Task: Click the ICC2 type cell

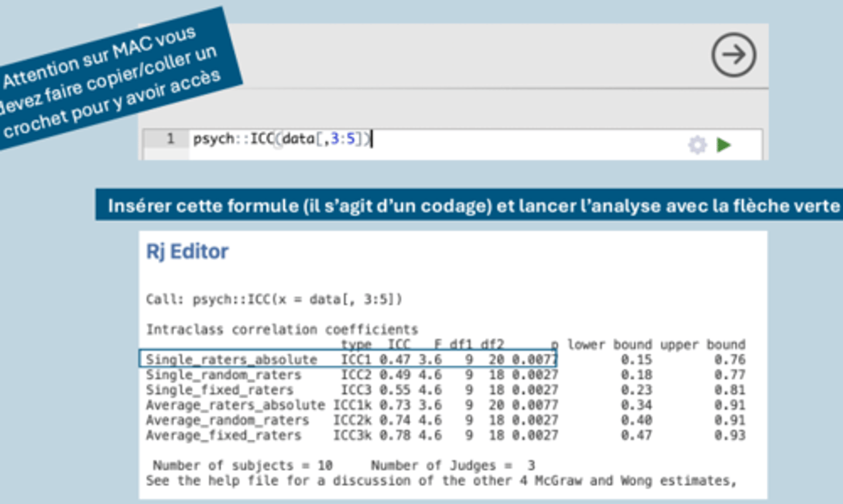Action: [x=356, y=375]
